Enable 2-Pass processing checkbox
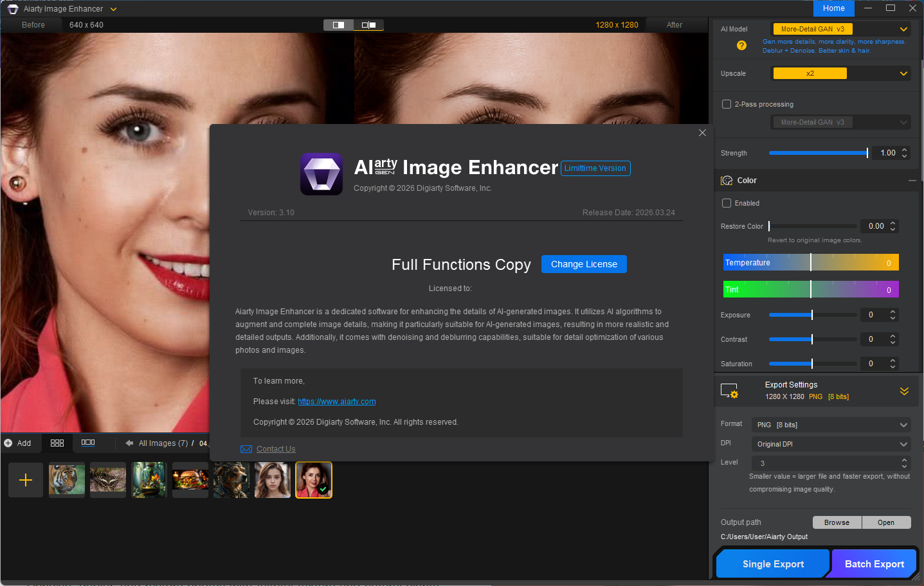 [x=727, y=104]
